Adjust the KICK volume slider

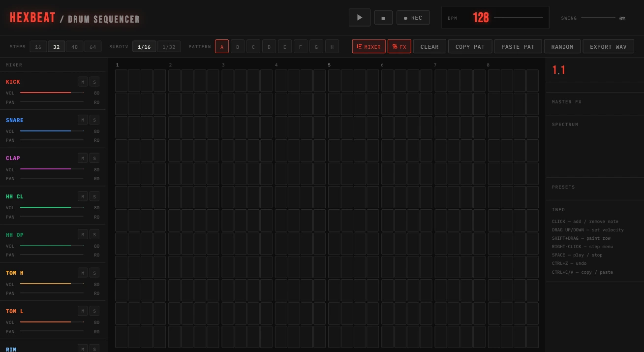point(52,93)
